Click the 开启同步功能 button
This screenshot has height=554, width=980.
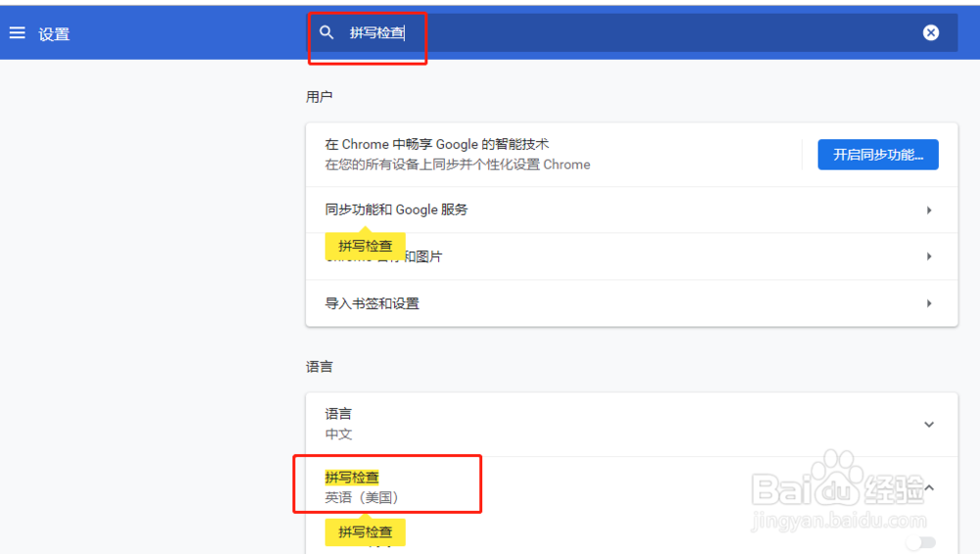tap(877, 155)
